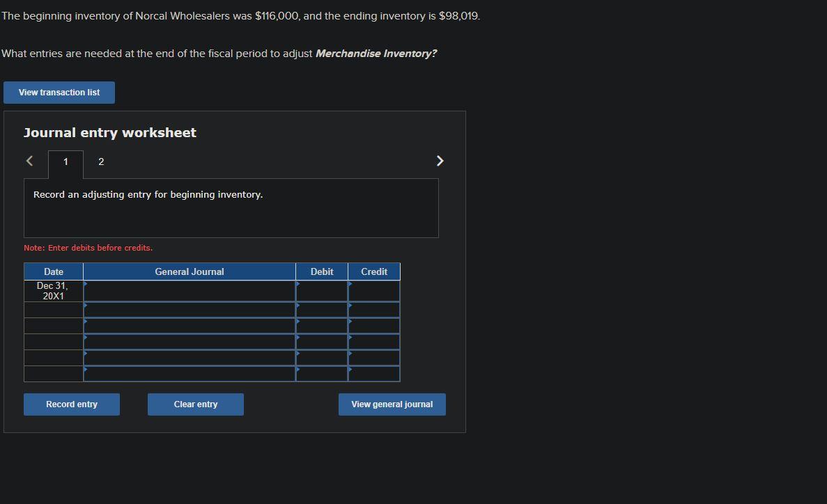
Task: Click the beginning inventory problem statement text
Action: coord(240,16)
